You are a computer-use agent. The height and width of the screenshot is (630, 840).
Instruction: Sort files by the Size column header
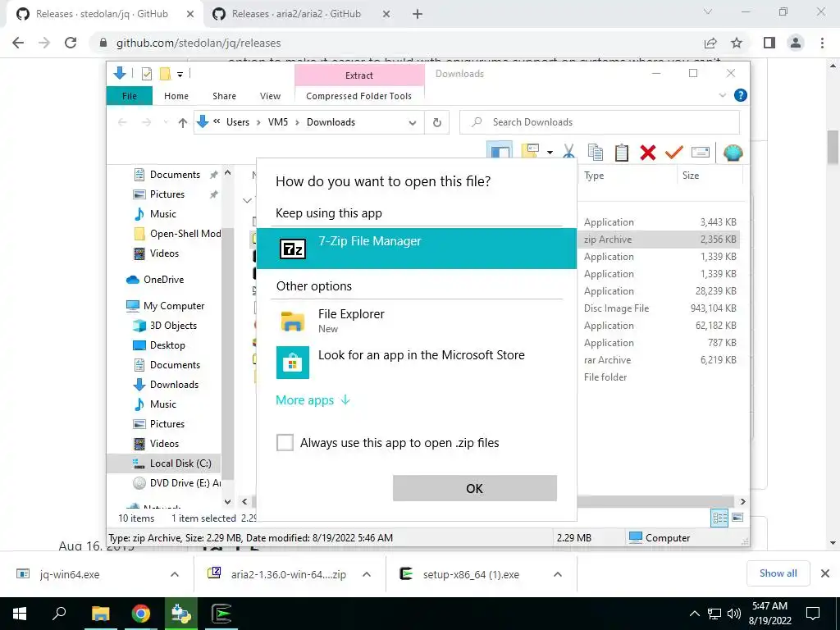[x=691, y=176]
